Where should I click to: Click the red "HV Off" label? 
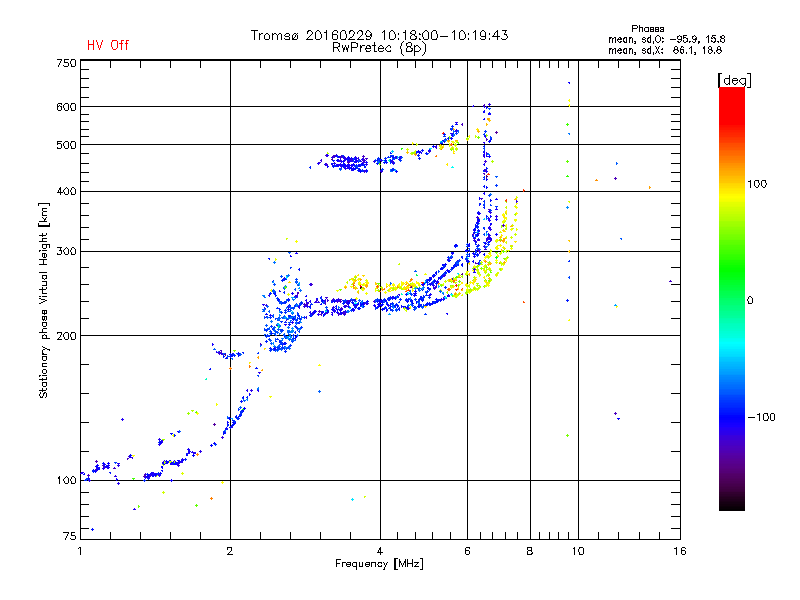click(108, 45)
